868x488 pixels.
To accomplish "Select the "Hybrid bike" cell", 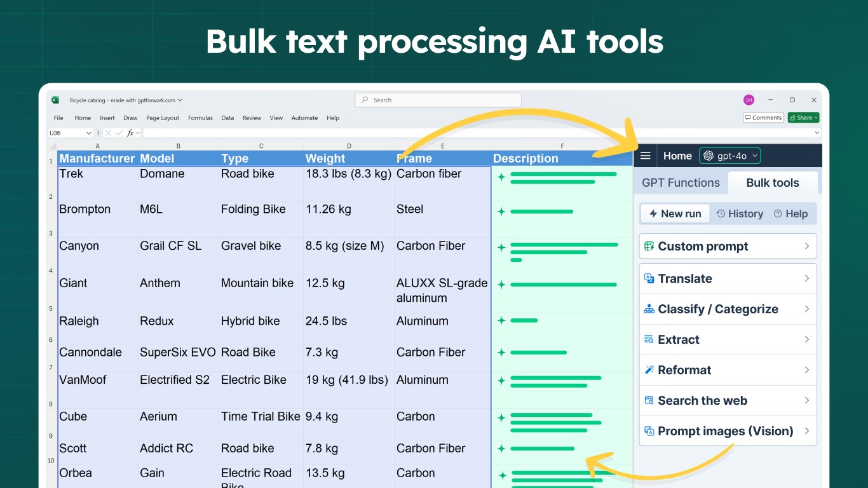I will pos(261,329).
